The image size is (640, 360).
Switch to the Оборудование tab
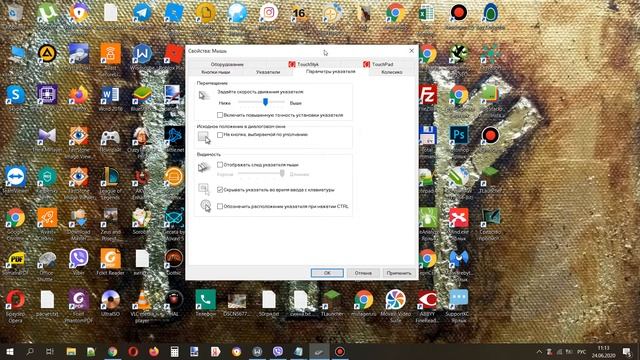pyautogui.click(x=227, y=64)
